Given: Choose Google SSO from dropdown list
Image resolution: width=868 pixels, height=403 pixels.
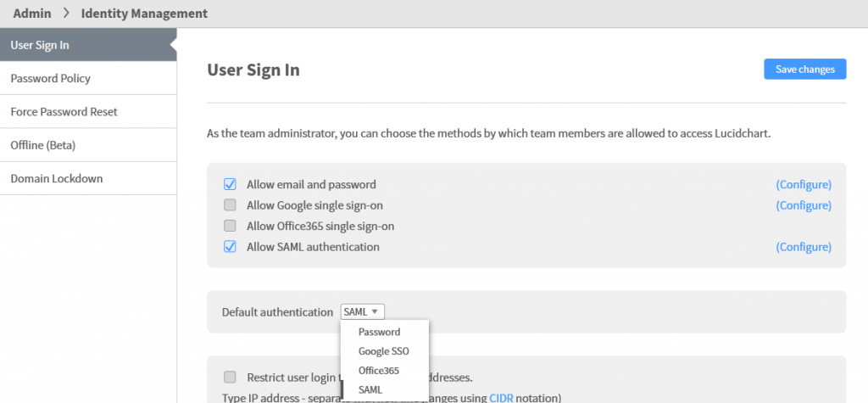Looking at the screenshot, I should (x=384, y=351).
